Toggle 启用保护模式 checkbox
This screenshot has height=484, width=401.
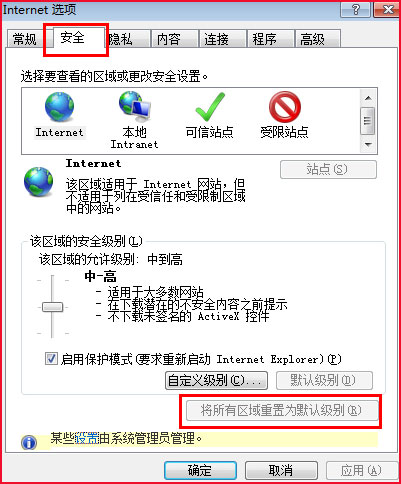[x=51, y=359]
